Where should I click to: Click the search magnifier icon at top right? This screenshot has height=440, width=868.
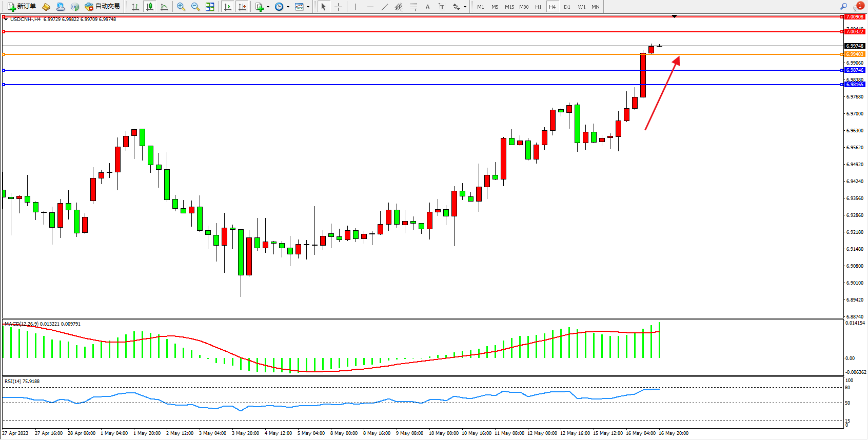[843, 7]
